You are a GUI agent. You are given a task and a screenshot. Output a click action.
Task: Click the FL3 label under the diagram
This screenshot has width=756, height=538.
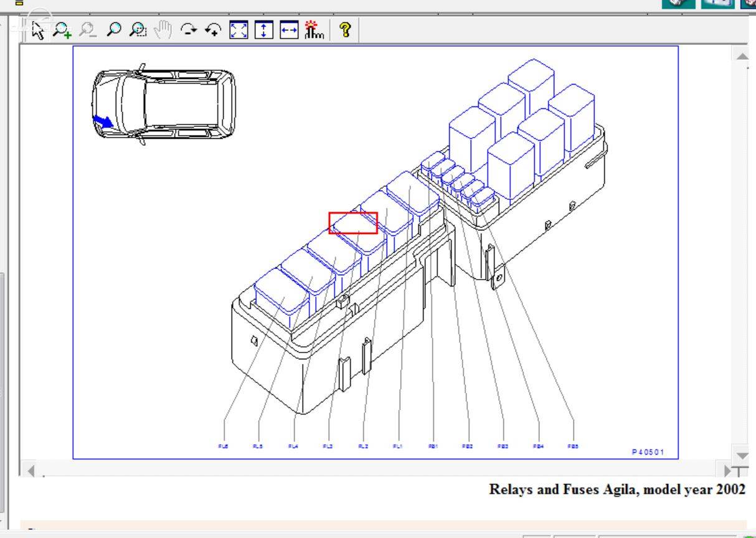click(328, 446)
